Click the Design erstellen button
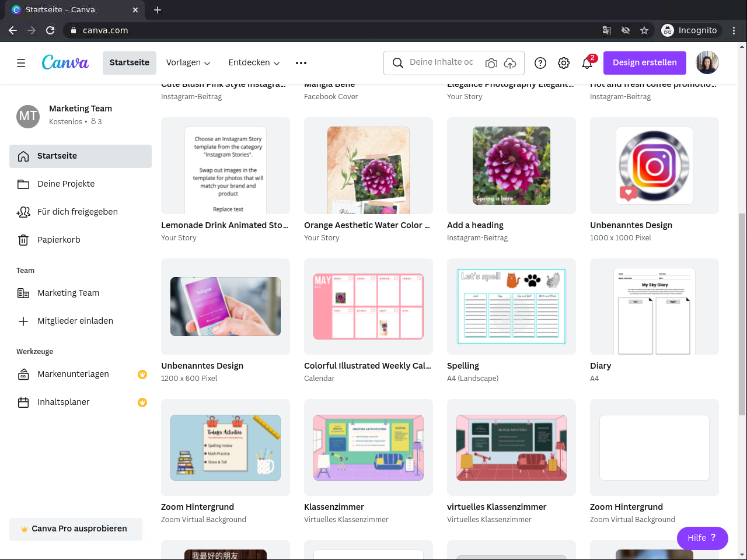The height and width of the screenshot is (560, 747). [644, 62]
